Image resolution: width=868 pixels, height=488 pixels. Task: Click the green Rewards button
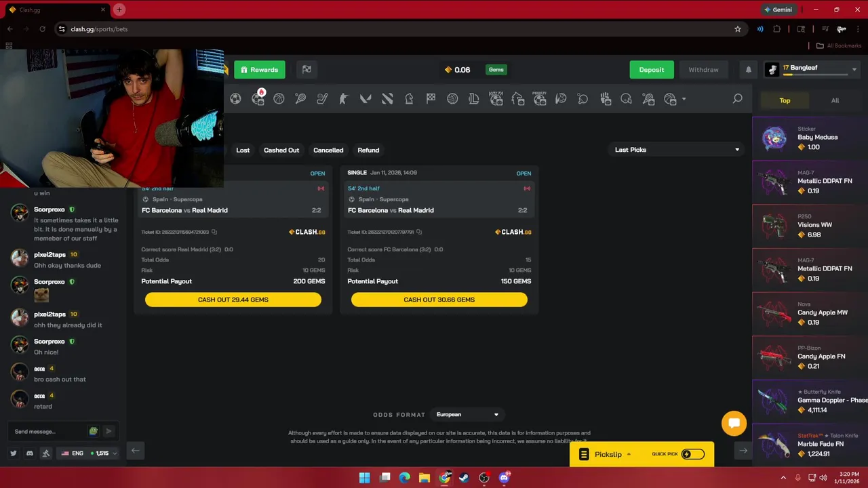pos(260,70)
